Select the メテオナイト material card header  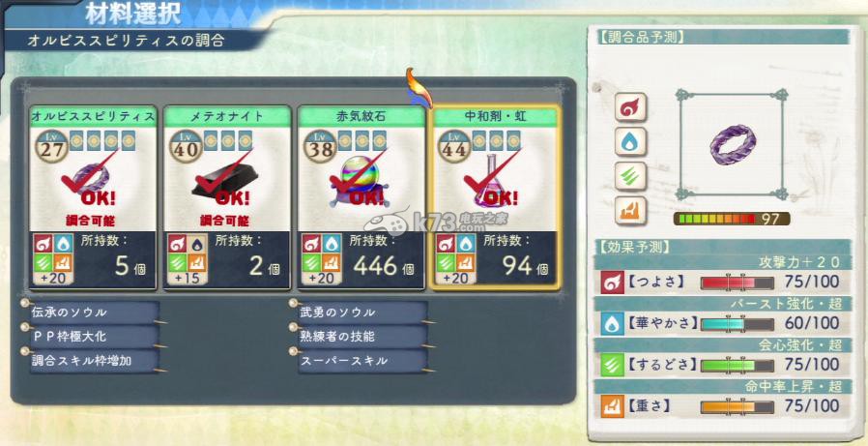coord(227,116)
